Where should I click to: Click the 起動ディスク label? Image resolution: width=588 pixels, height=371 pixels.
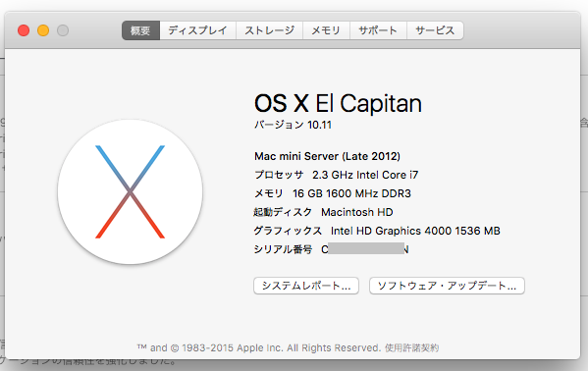[x=283, y=212]
